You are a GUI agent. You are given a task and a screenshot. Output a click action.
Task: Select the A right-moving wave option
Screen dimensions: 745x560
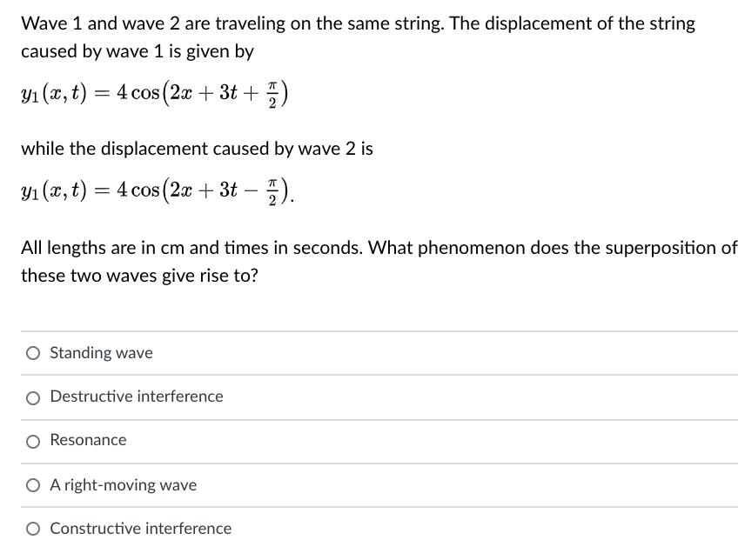[32, 484]
